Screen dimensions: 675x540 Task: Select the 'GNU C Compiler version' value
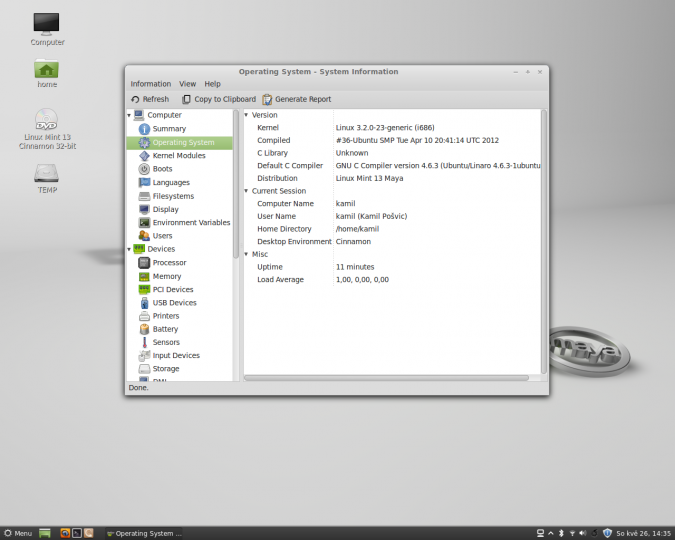click(x=438, y=166)
